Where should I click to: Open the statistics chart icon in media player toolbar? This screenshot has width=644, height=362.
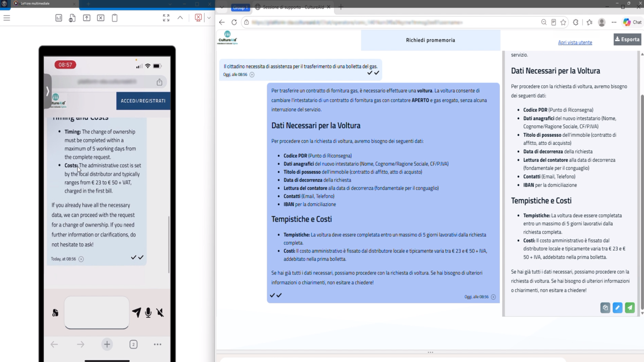point(59,18)
